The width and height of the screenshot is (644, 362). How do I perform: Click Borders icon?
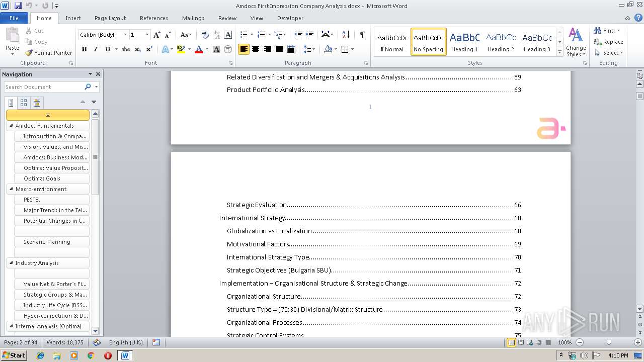[x=345, y=49]
